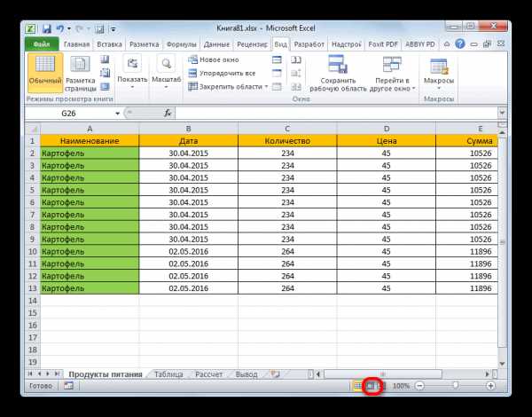Screen dimensions: 532x417
Task: Click the macro record icon in status bar
Action: (68, 386)
